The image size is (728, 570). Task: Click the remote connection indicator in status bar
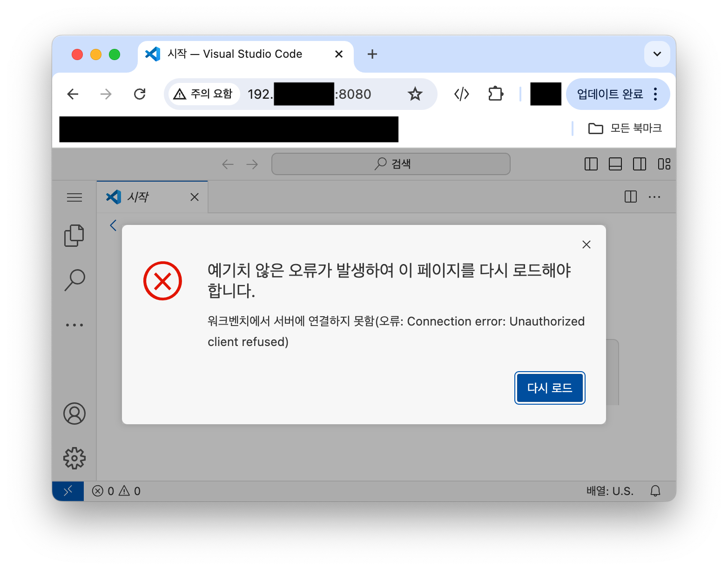tap(68, 491)
